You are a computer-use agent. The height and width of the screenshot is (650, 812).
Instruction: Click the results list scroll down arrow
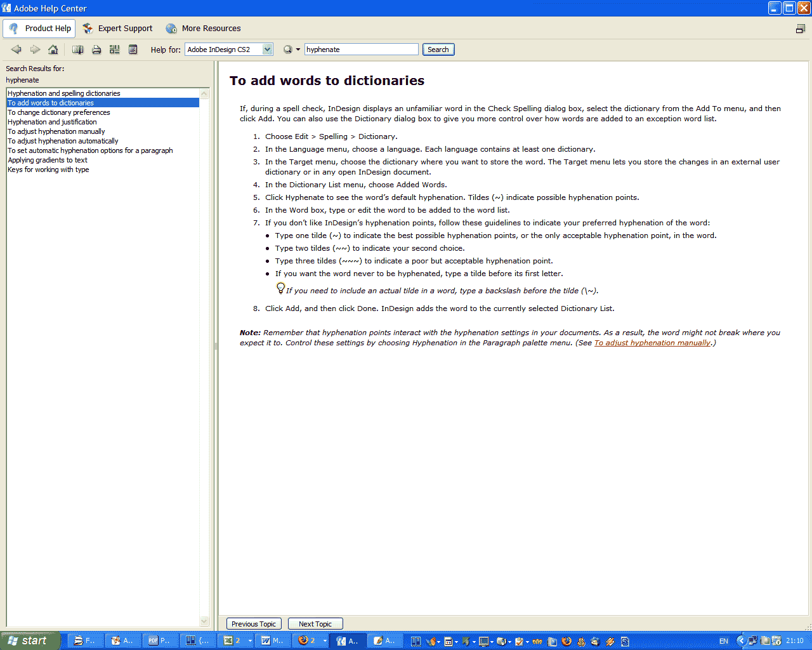point(204,621)
